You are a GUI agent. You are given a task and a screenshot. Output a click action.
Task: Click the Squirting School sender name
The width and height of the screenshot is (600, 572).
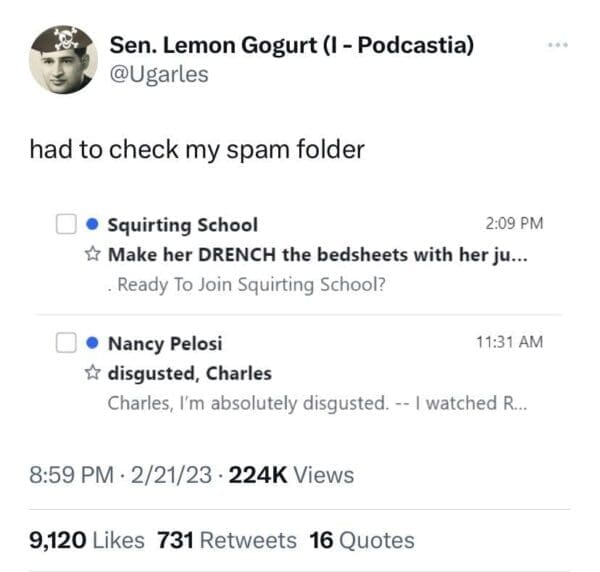point(182,225)
